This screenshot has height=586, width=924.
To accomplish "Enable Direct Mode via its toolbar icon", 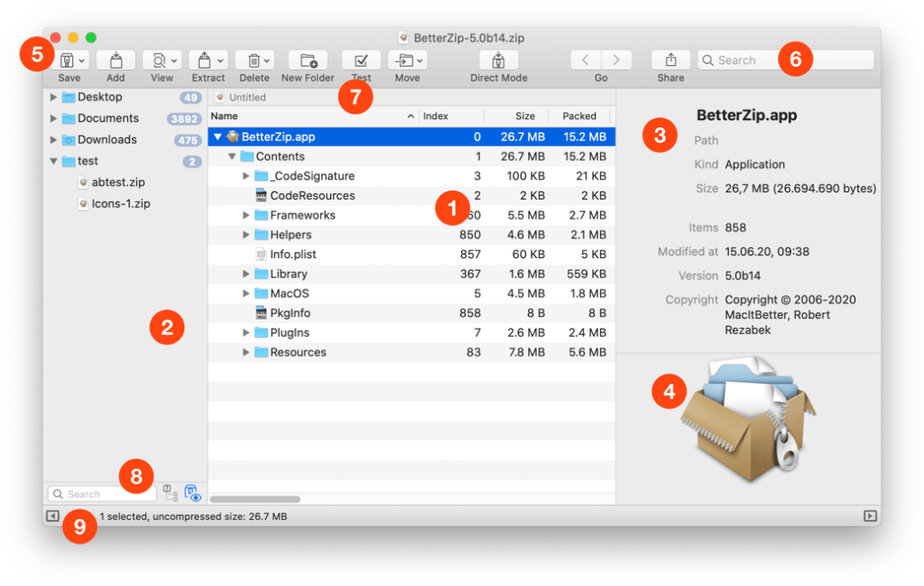I will (x=497, y=58).
